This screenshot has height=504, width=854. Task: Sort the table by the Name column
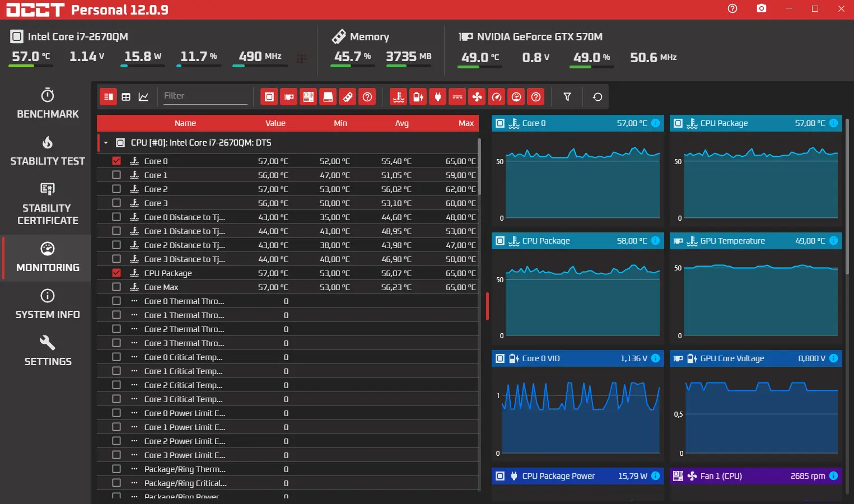coord(185,123)
